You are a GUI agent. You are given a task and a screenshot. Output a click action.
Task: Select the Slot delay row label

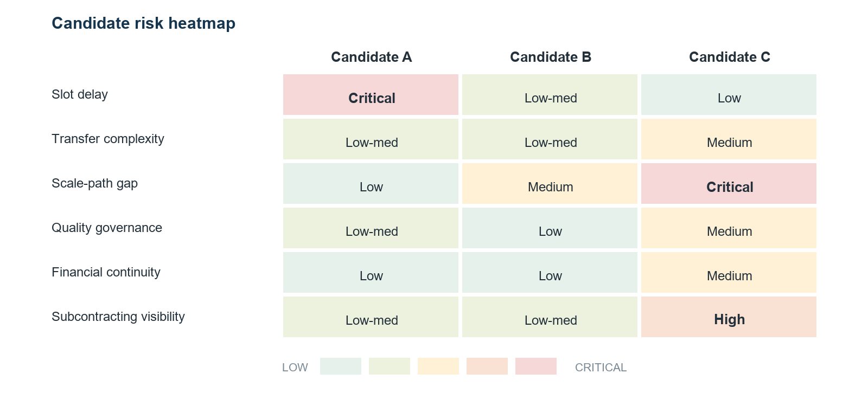(80, 94)
